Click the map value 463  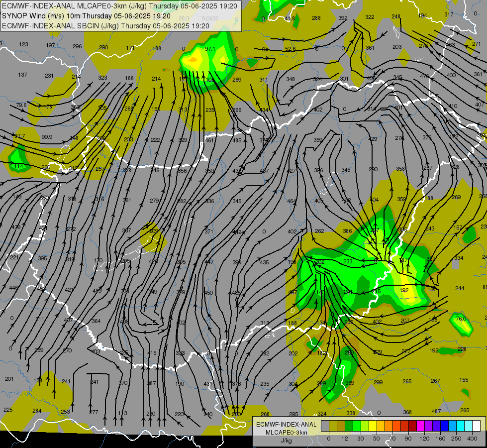450,45
